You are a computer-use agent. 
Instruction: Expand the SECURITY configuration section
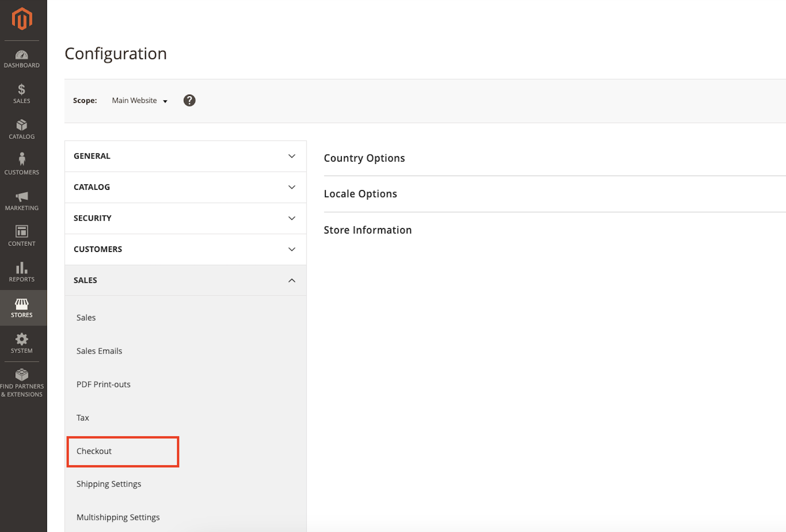185,218
